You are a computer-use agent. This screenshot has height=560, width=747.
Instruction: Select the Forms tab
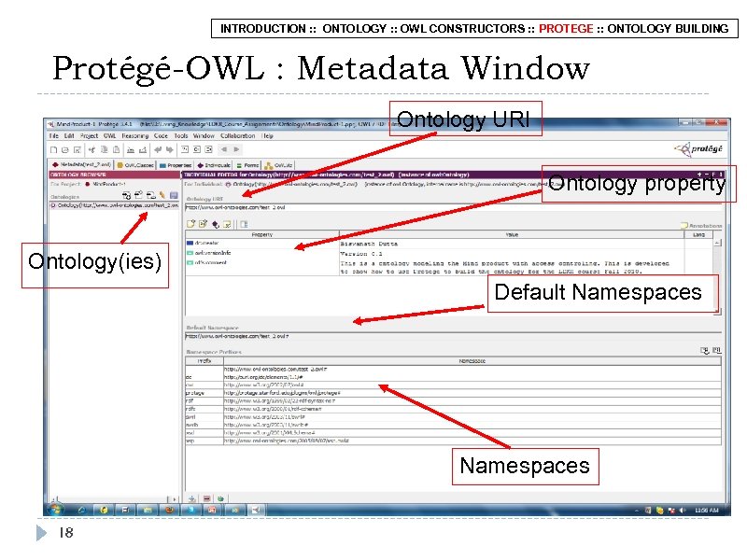click(x=248, y=165)
